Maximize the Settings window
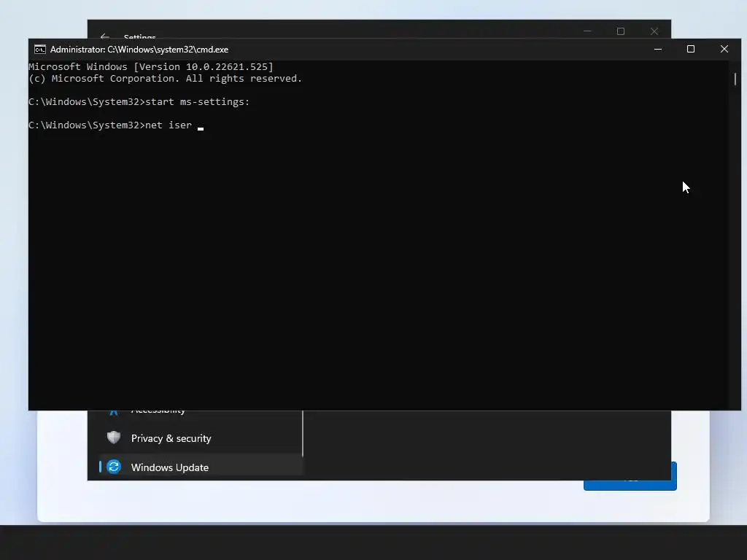The width and height of the screenshot is (747, 560). pyautogui.click(x=621, y=31)
